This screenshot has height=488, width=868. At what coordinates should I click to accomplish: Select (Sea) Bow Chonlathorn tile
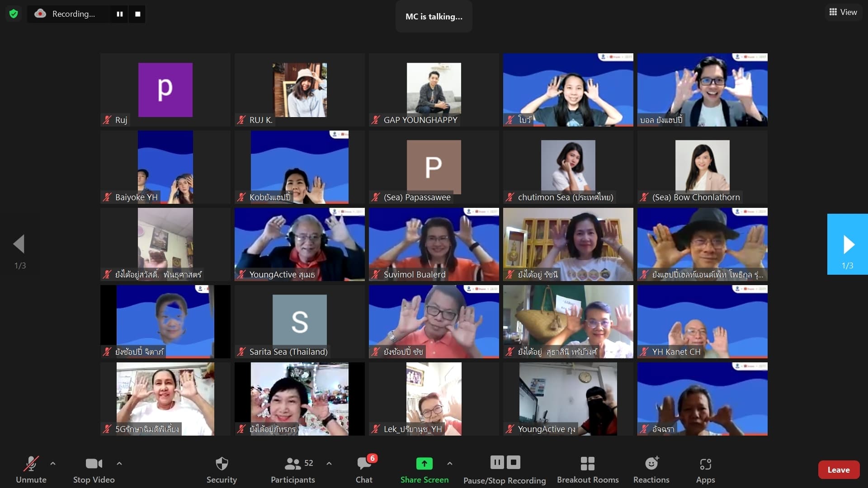coord(703,167)
